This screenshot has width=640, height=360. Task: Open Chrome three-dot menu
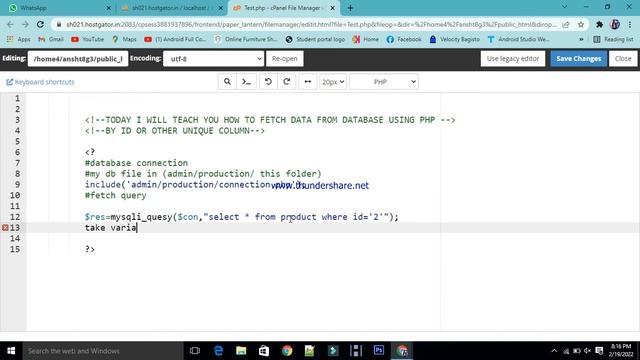click(x=630, y=24)
